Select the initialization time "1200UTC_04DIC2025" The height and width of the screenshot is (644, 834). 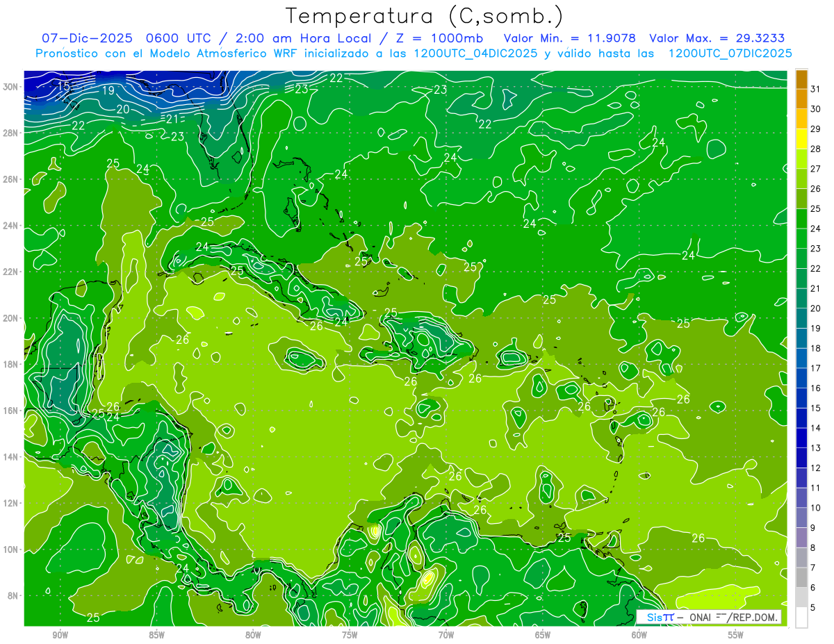[x=475, y=53]
